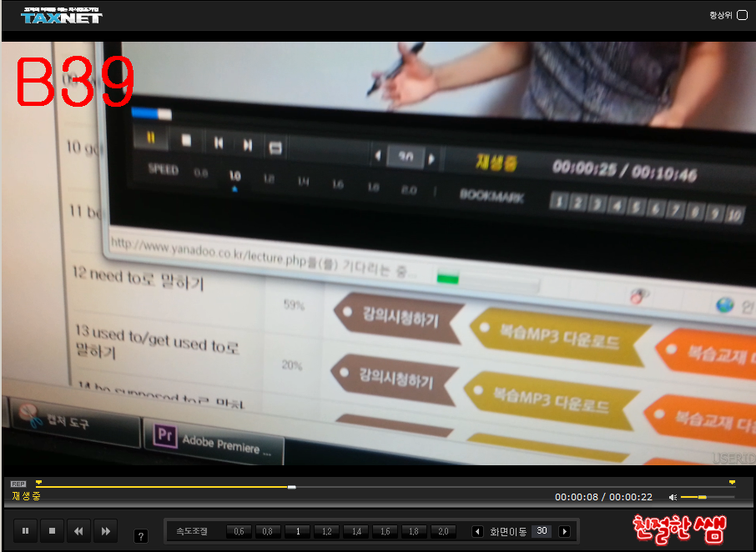Viewport: 756px width, 552px height.
Task: Set 속도조절 speed to 1.4
Action: click(356, 531)
